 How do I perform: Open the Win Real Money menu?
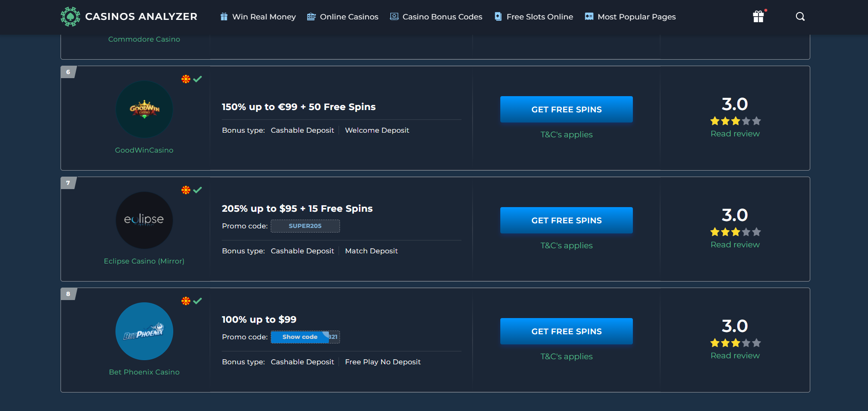click(x=258, y=17)
